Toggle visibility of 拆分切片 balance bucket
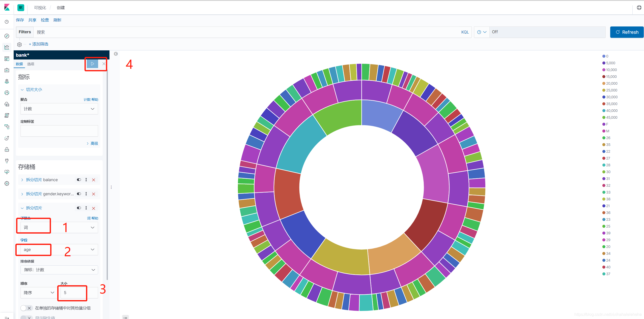 (78, 180)
